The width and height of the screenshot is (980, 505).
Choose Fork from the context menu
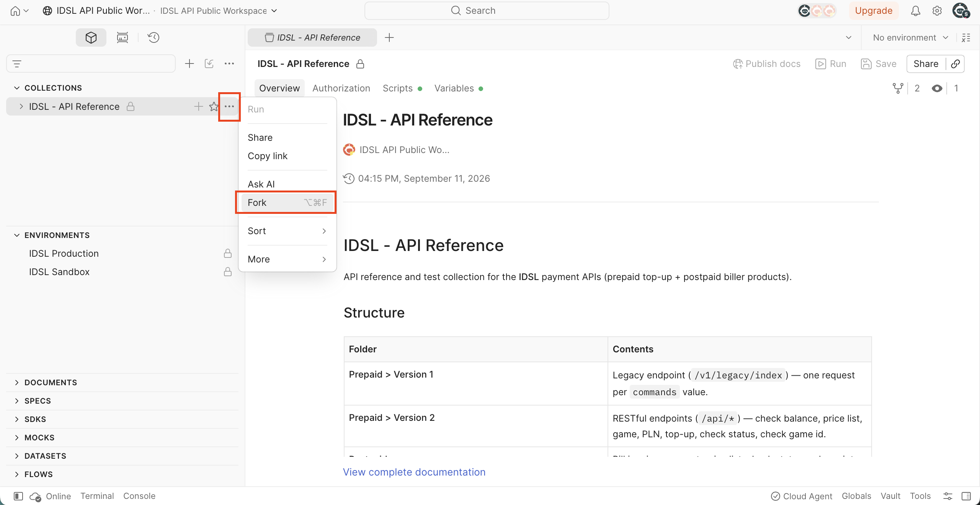[287, 202]
